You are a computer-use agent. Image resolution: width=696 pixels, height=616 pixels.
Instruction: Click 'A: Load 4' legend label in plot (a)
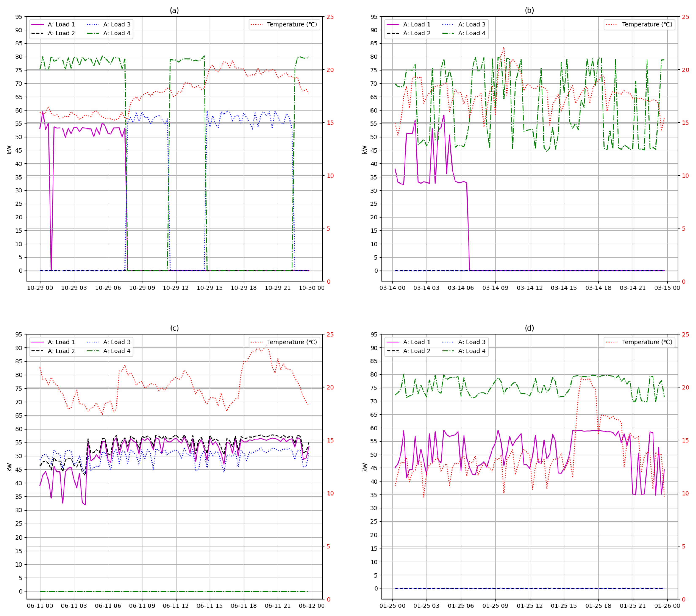(x=117, y=33)
